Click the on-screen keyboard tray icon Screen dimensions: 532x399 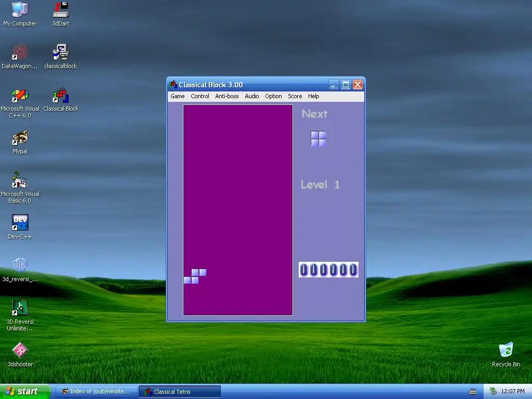coord(473,392)
